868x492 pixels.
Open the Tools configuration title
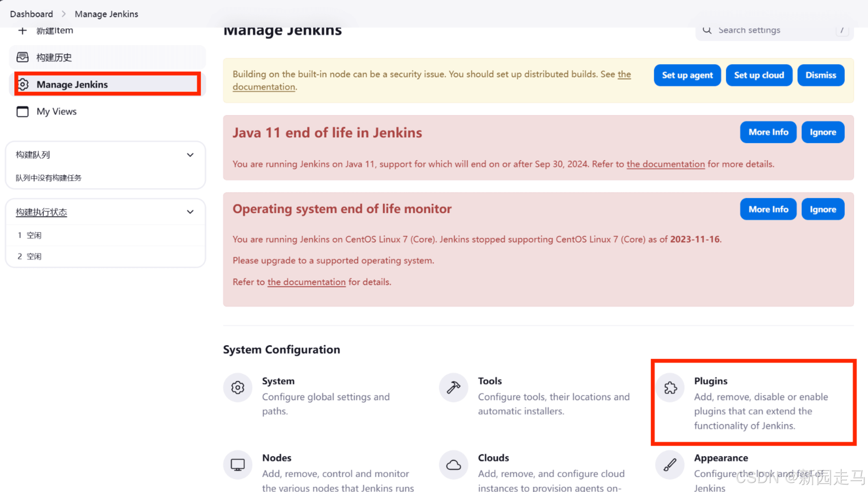490,381
